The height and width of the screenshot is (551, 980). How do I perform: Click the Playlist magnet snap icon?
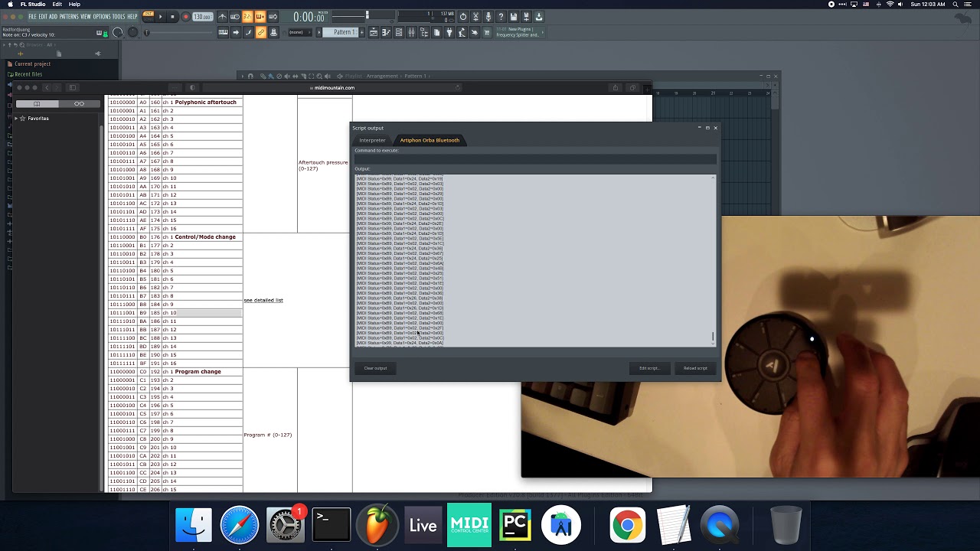(250, 76)
